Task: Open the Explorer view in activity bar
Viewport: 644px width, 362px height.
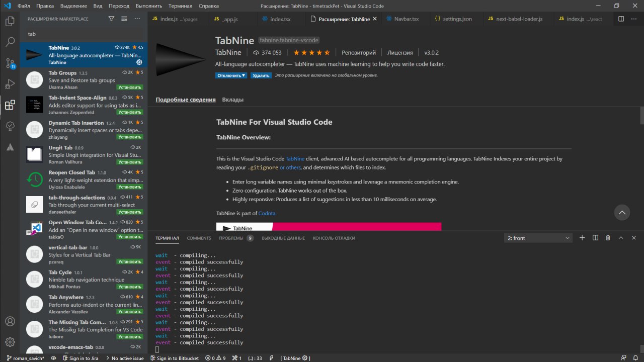Action: (10, 22)
